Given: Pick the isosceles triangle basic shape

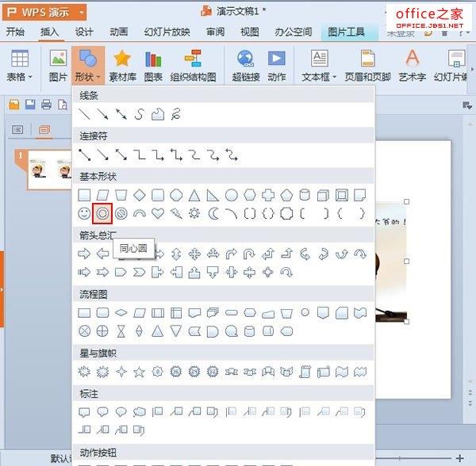Looking at the screenshot, I should click(194, 195).
